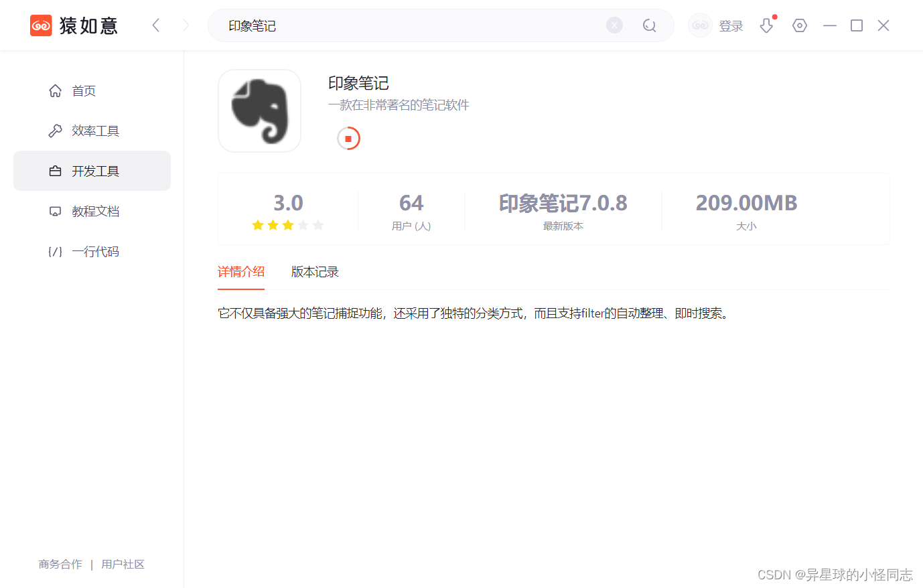
Task: Click the subtitle 一款在非常著名的笔记软件
Action: [x=399, y=105]
